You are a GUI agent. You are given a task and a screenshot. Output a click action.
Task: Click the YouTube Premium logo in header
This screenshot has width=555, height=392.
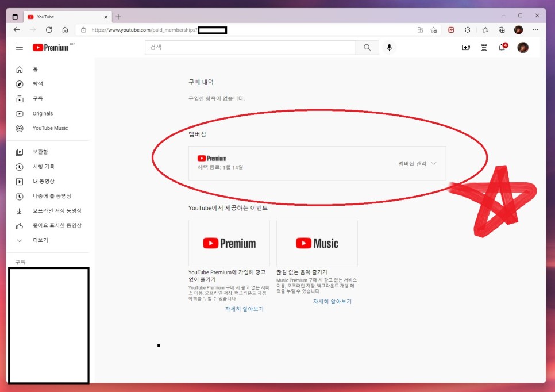coord(51,48)
